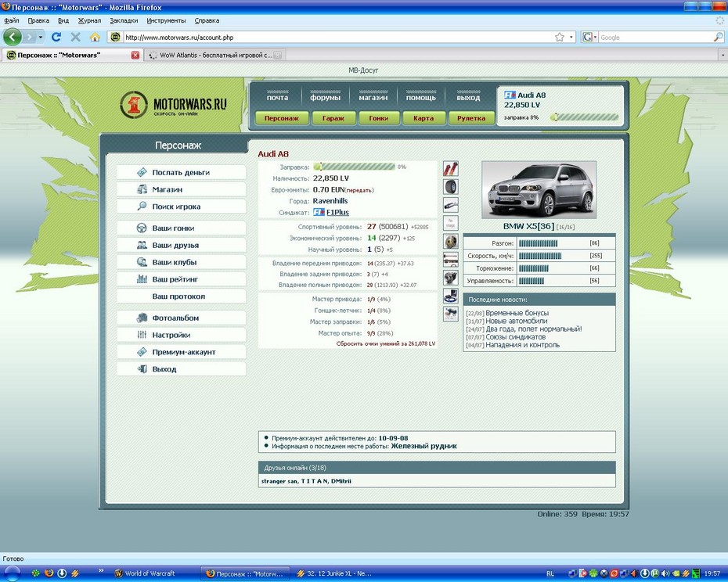Click Сбросить очки умений link

click(x=386, y=344)
